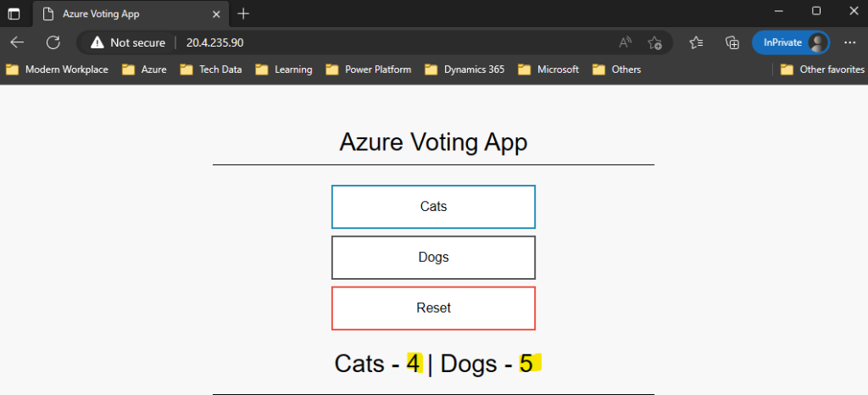This screenshot has height=395, width=868.
Task: Open the Collections icon
Action: [x=732, y=42]
